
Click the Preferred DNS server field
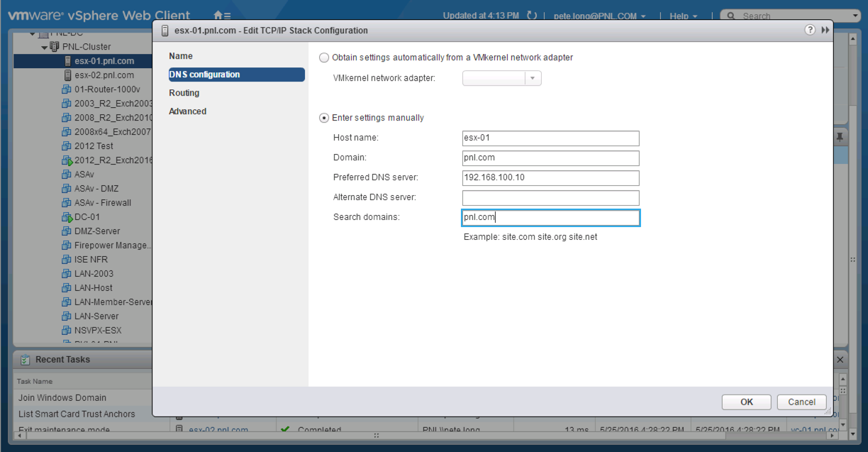[x=550, y=178]
